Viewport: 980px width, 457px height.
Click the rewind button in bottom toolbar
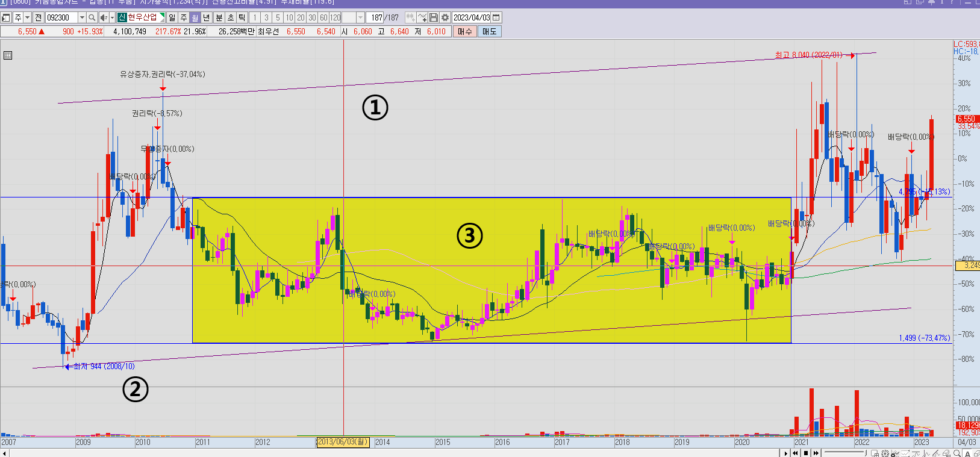coord(795,453)
